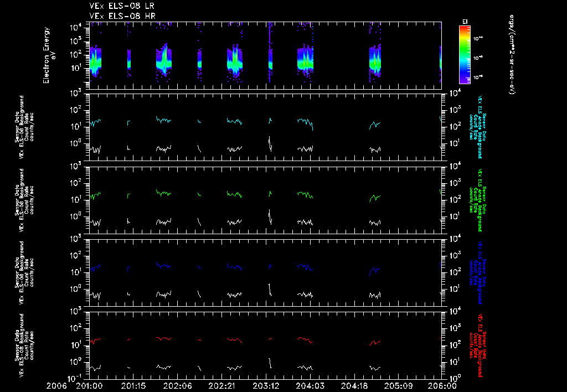Click the "Electron Energy eV" axis label

point(49,55)
